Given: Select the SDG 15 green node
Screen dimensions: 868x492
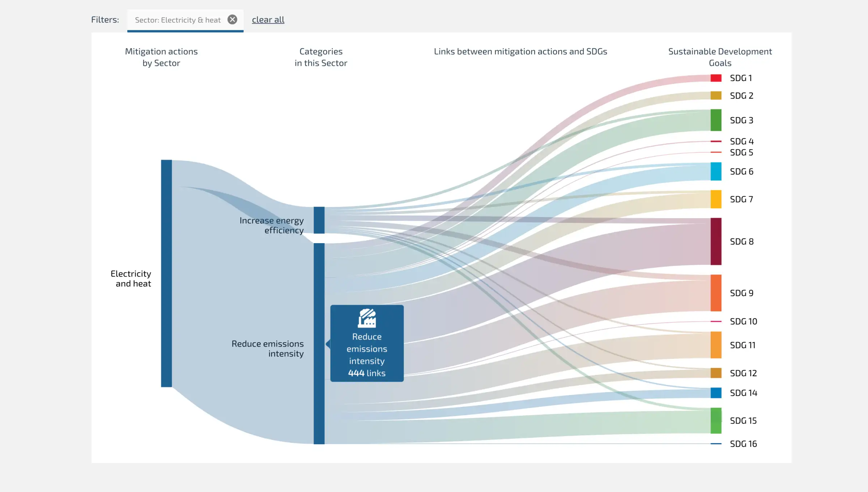Looking at the screenshot, I should (716, 421).
